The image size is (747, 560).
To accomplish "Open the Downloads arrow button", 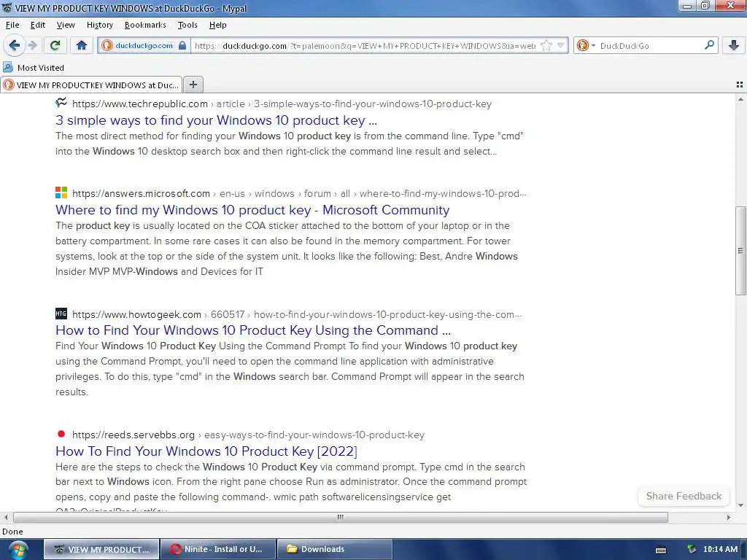I will point(734,45).
